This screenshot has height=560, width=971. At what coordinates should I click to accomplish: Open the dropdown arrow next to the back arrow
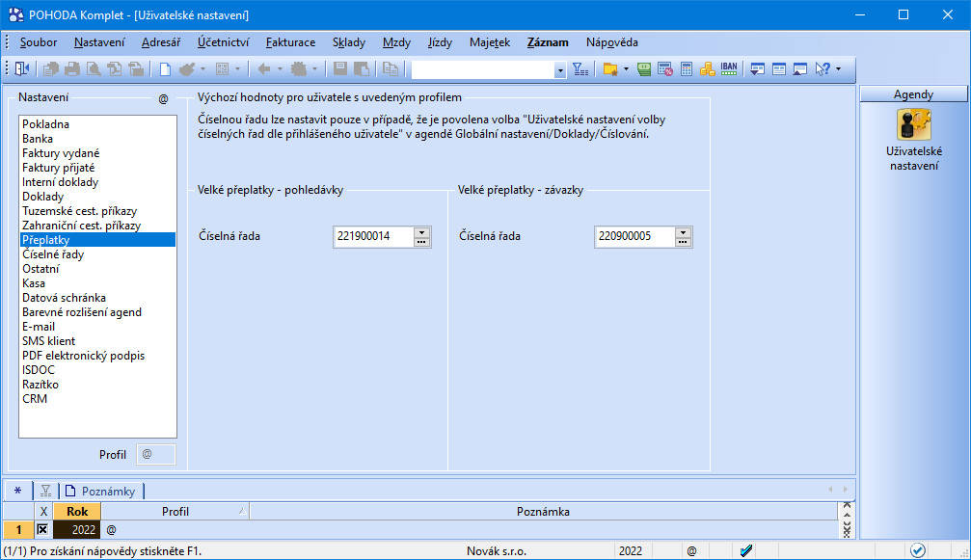click(280, 68)
